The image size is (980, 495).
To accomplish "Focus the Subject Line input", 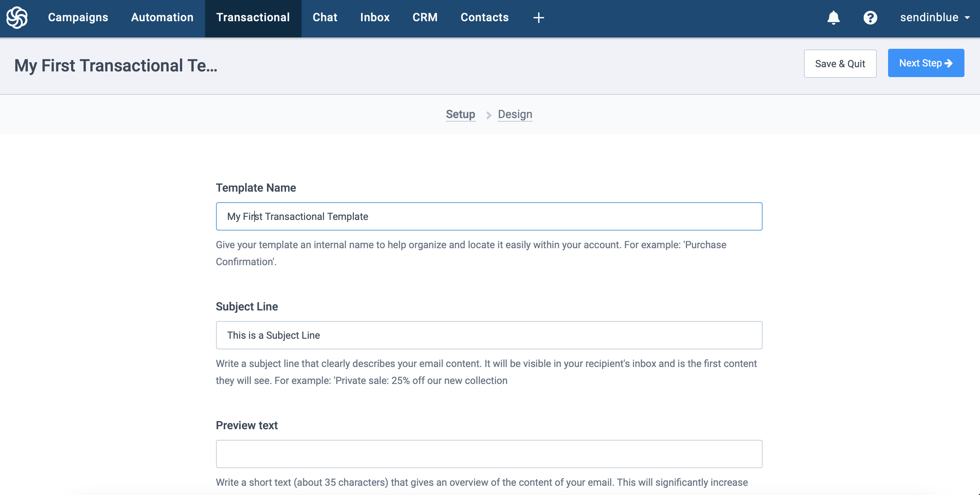I will coord(489,335).
